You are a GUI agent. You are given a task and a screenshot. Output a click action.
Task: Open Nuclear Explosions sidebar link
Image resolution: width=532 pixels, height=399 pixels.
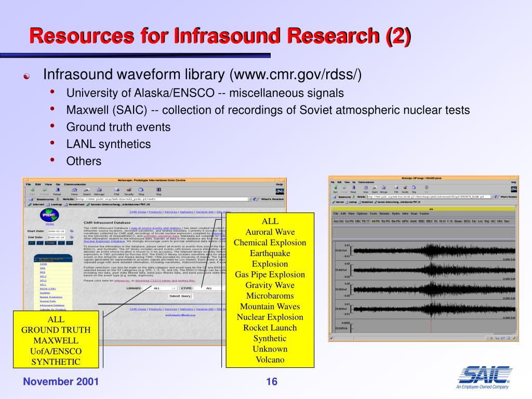(51, 297)
